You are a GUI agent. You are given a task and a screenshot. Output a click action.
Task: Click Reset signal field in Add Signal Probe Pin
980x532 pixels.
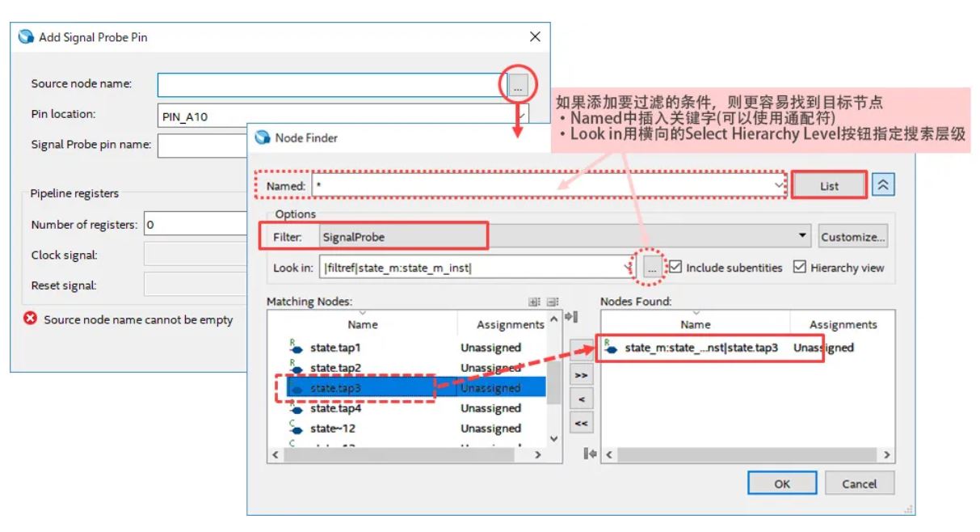(x=196, y=285)
